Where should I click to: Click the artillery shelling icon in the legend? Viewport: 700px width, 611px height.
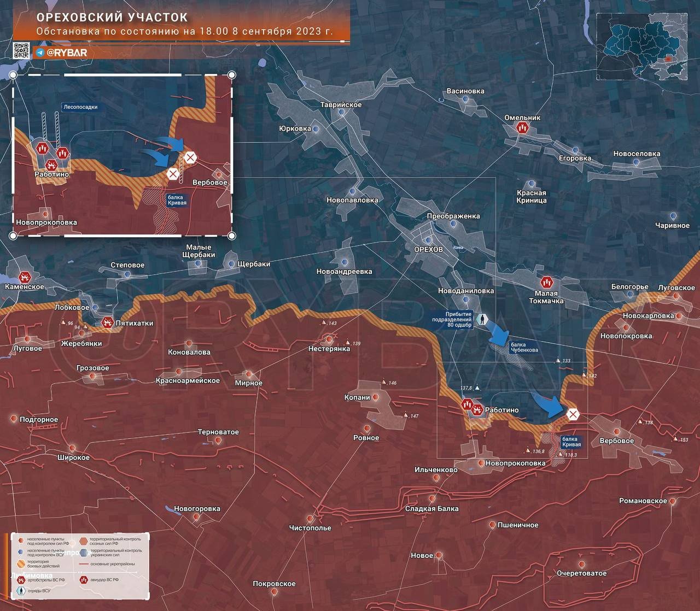(21, 579)
